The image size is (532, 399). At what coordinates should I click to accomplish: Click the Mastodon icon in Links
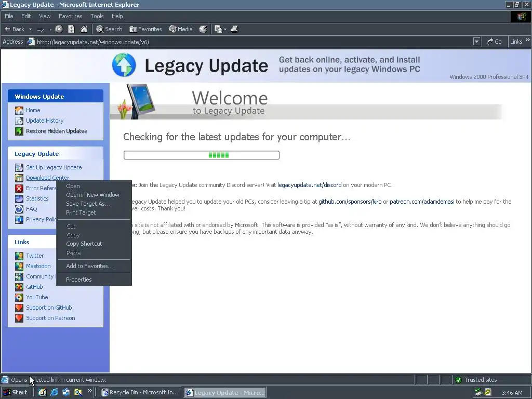[x=19, y=266]
